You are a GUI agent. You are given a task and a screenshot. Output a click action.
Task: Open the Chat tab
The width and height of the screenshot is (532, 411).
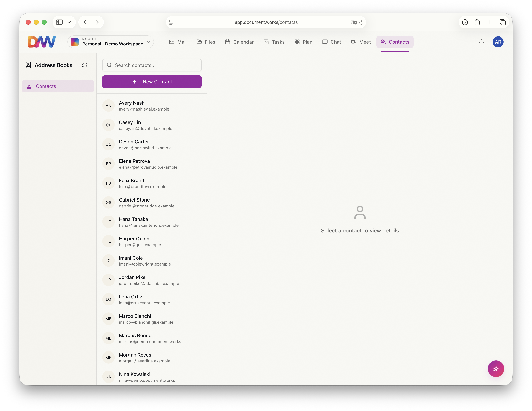coord(332,42)
